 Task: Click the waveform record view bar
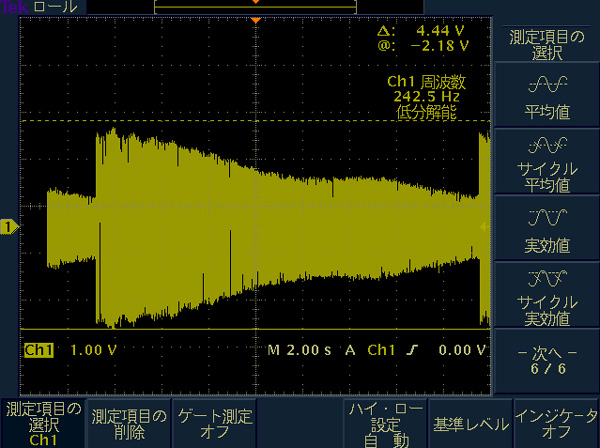[x=256, y=6]
